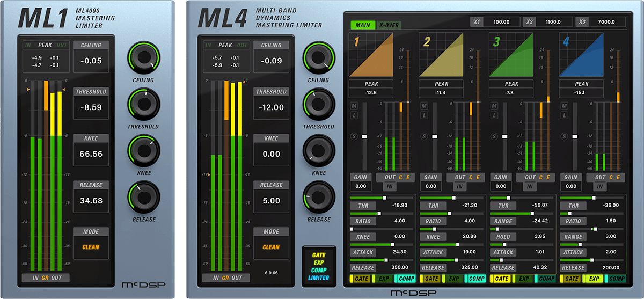Click band 3 HOLD slider
The width and height of the screenshot is (644, 299).
[x=522, y=229]
